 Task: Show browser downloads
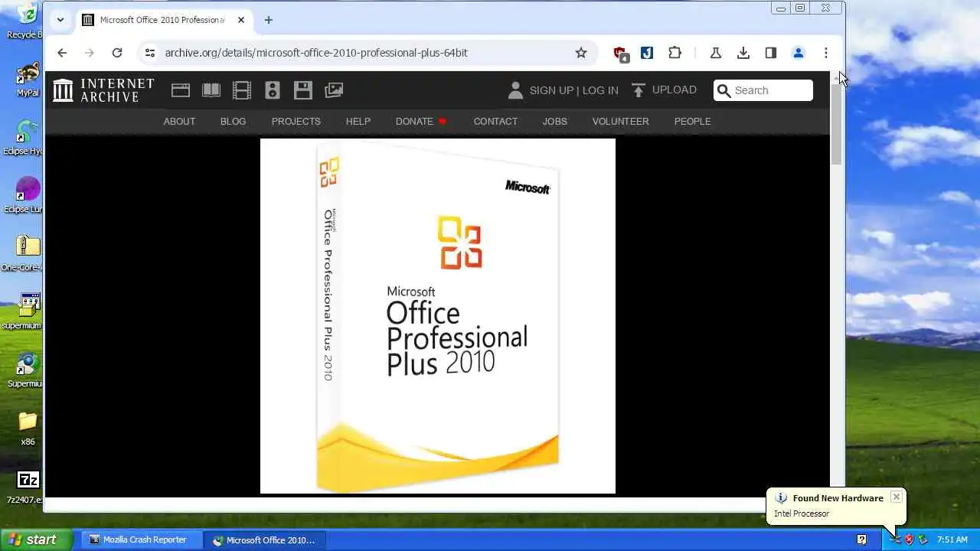743,53
